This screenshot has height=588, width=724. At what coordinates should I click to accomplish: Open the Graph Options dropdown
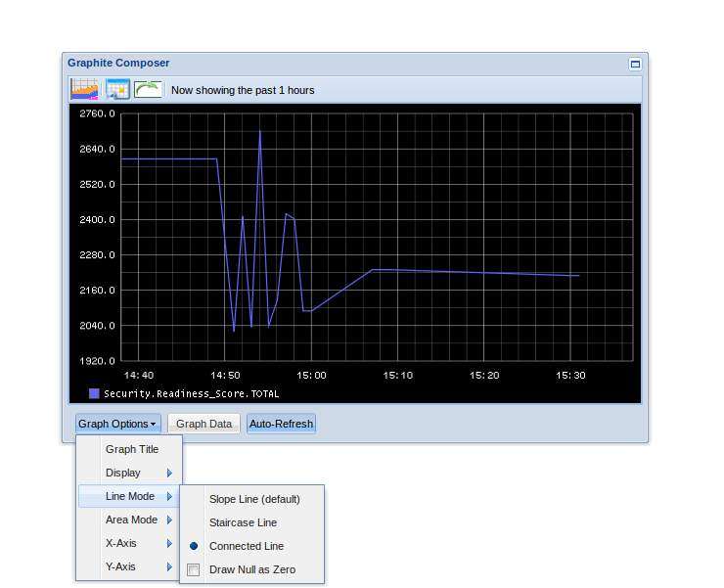[x=117, y=424]
